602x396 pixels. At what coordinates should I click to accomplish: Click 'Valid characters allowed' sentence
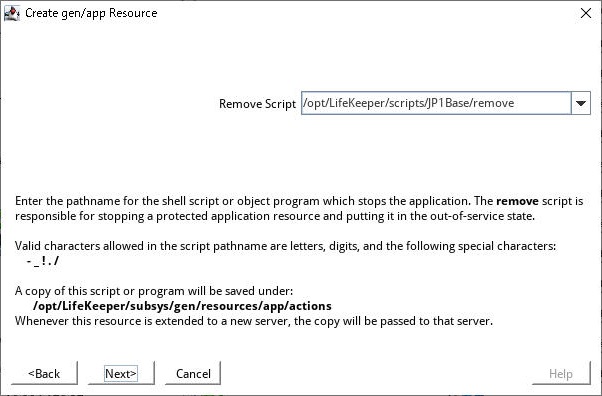tap(285, 246)
